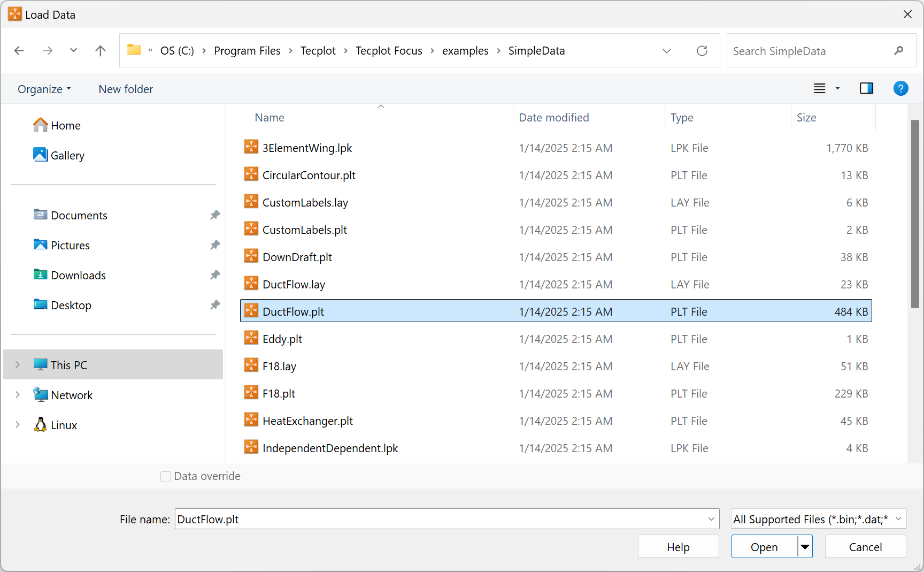Go to Pictures quick access folder
The image size is (924, 572).
(x=61, y=245)
